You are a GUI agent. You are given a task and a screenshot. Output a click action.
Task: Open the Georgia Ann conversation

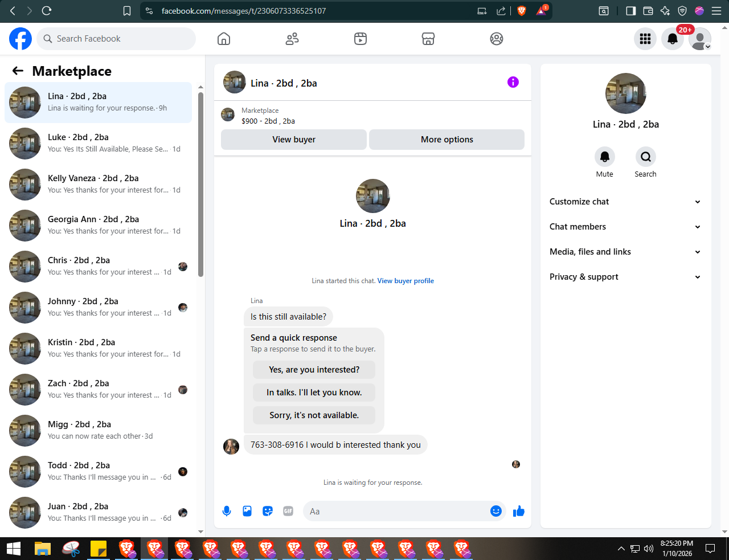pyautogui.click(x=99, y=226)
